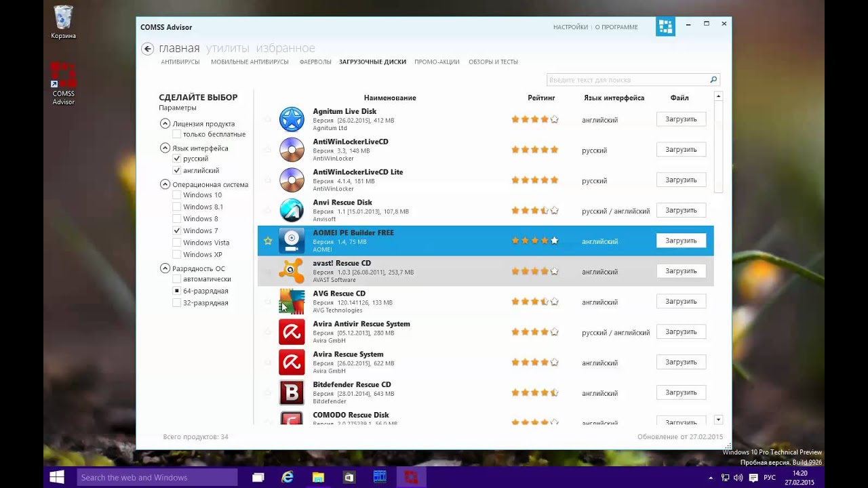This screenshot has height=488, width=868.
Task: Check the Windows Vista checkbox
Action: 176,243
